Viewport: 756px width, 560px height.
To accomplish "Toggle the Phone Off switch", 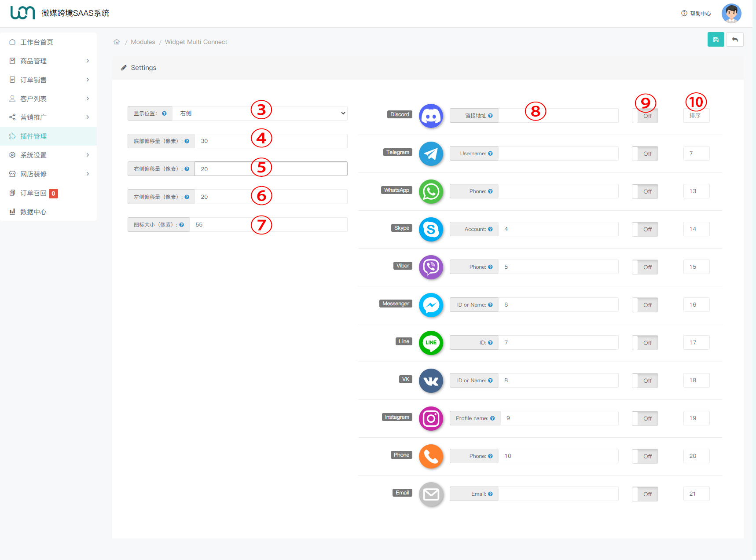I will click(x=645, y=456).
